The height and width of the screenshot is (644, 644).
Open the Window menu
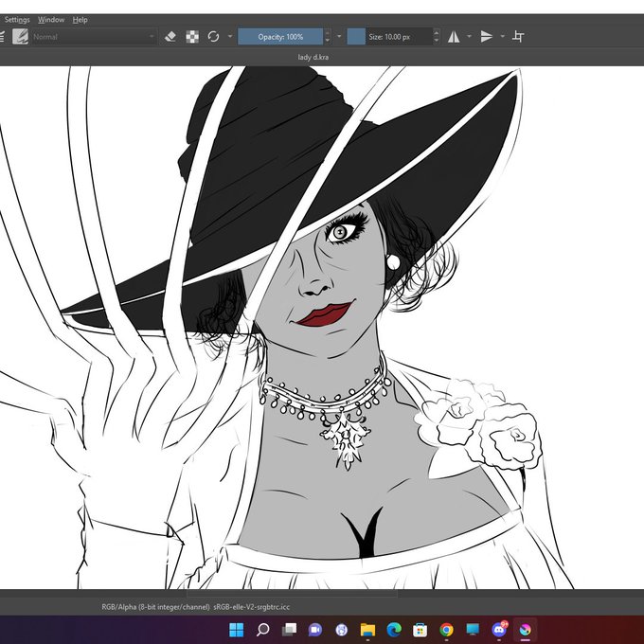point(51,20)
